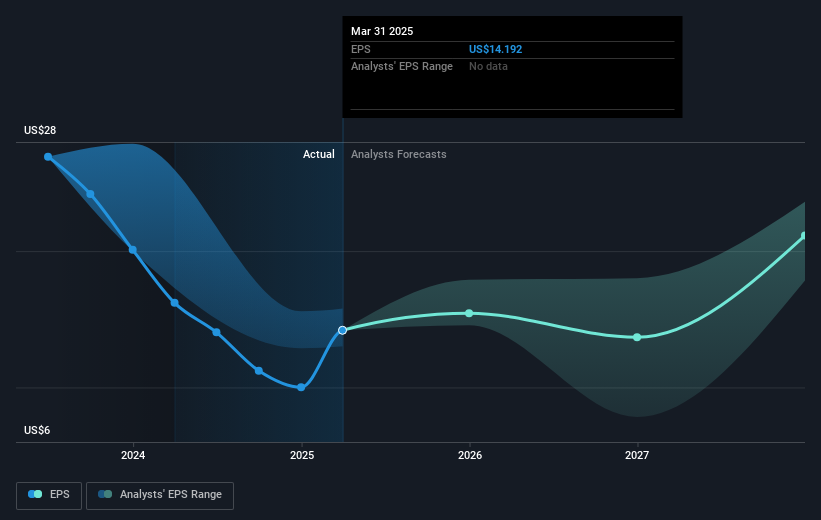Click the 'Actual' section label
This screenshot has height=520, width=821.
318,154
